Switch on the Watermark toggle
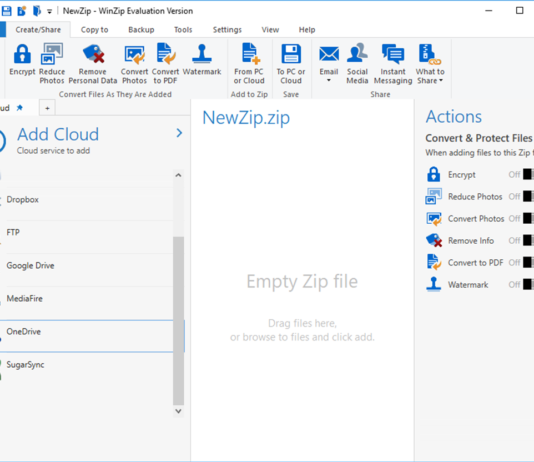 tap(528, 284)
